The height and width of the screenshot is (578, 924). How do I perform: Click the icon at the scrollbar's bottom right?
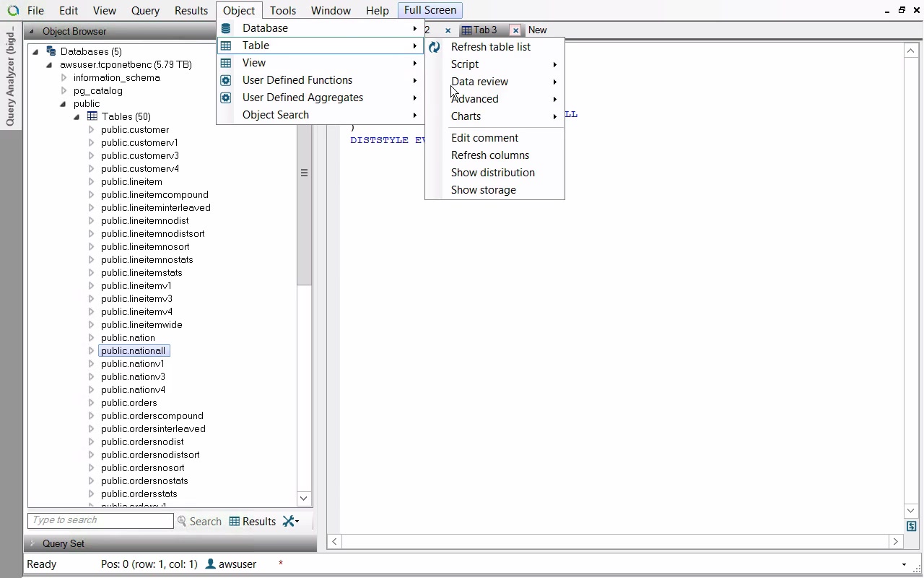point(911,527)
